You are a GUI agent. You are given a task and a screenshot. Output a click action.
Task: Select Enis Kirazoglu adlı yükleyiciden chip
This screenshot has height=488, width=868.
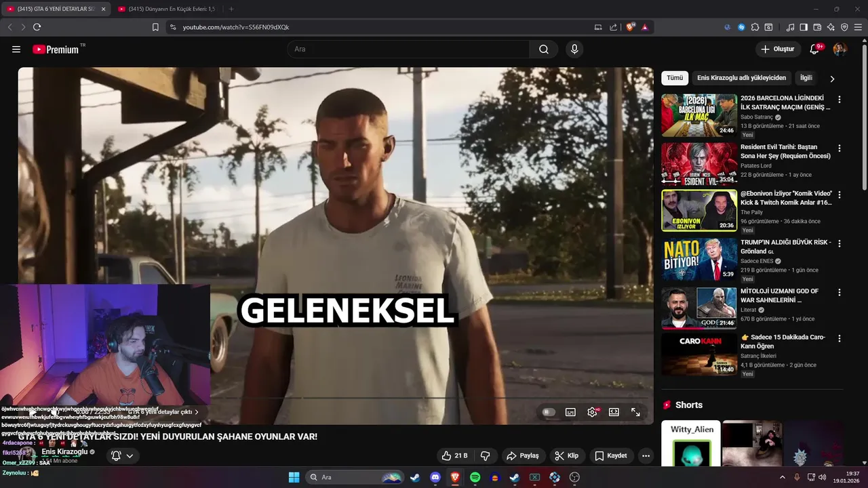coord(741,78)
